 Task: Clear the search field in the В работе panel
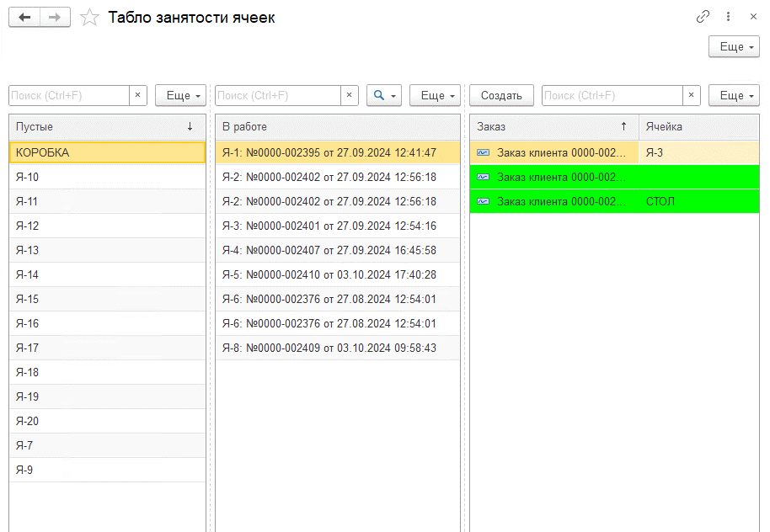coord(349,96)
